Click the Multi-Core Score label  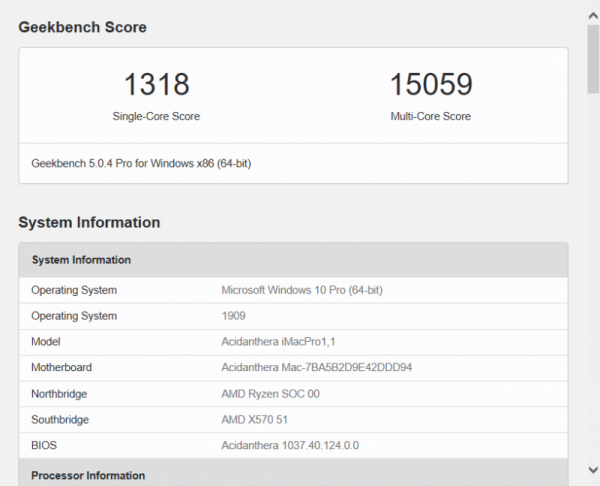point(430,116)
